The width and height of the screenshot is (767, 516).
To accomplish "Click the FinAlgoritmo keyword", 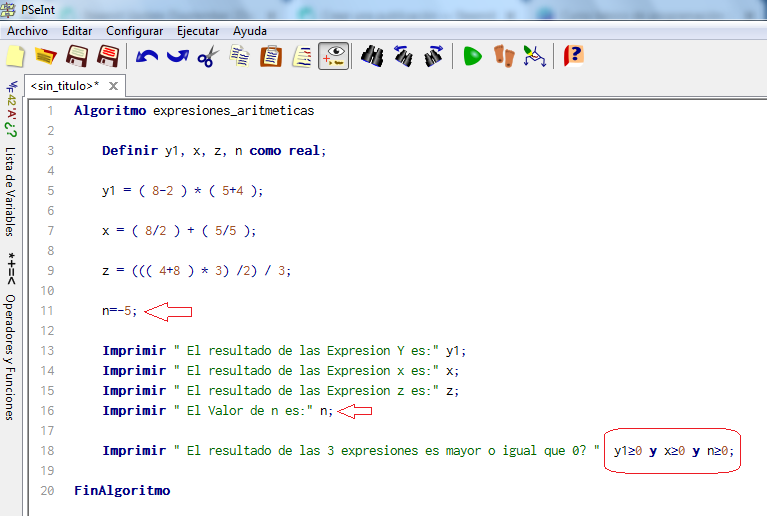I will (122, 491).
